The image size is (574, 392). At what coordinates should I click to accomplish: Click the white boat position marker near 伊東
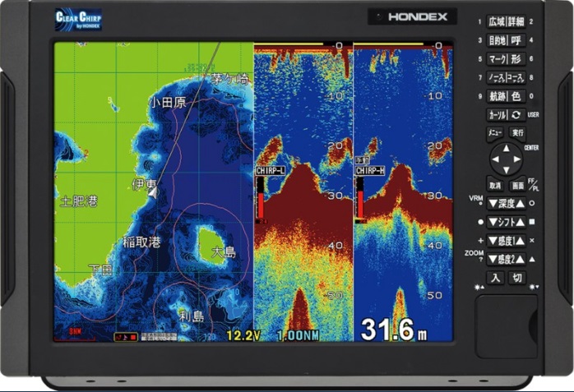pos(154,192)
